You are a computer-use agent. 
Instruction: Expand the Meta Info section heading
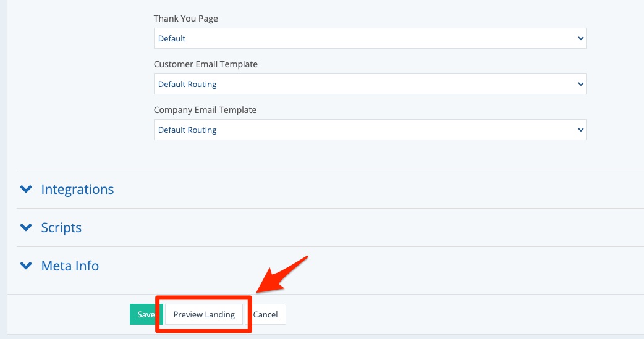coord(70,266)
